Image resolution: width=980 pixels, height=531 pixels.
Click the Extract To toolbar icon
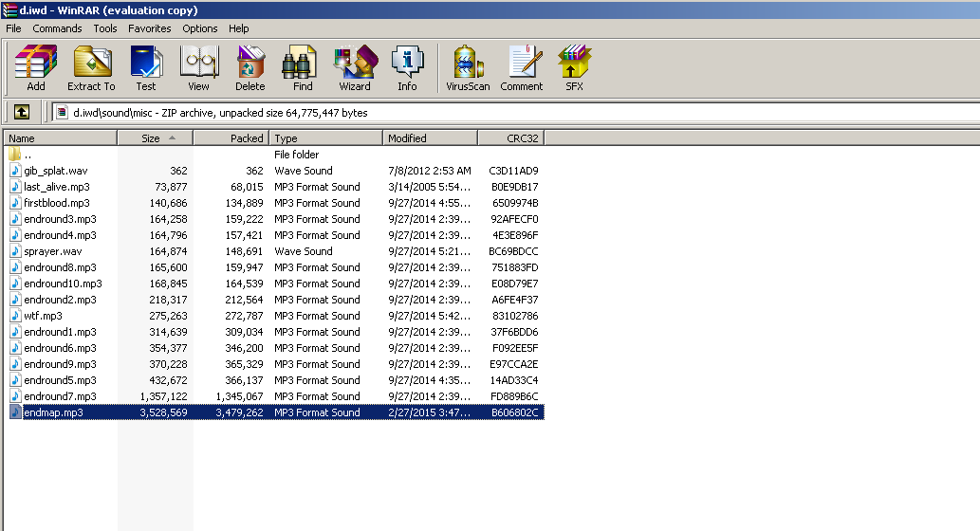coord(91,68)
